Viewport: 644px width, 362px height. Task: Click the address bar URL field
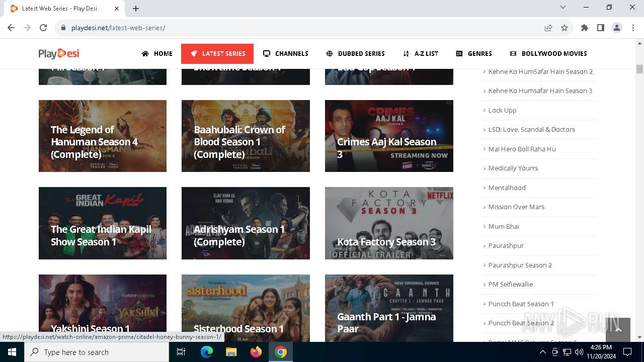[x=302, y=28]
